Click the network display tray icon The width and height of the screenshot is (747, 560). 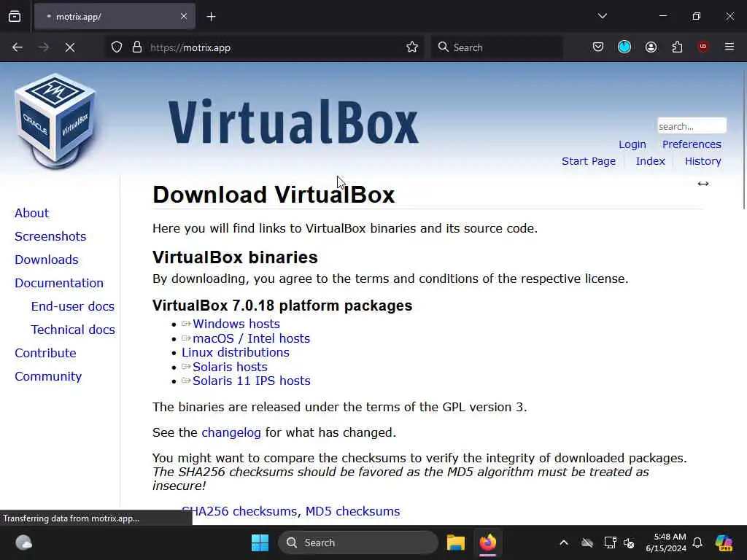(610, 542)
